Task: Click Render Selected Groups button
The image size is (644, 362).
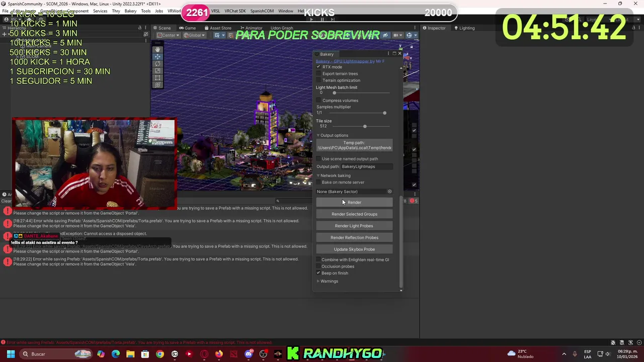Action: point(354,214)
